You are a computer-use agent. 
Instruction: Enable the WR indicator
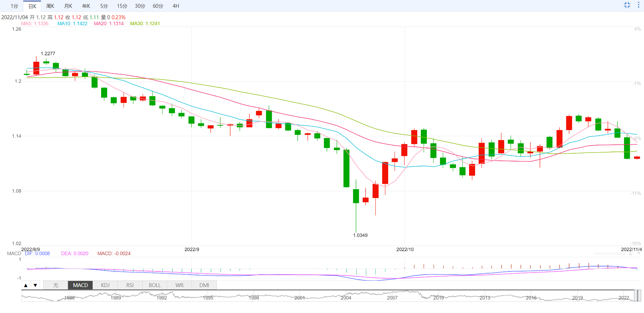click(x=180, y=285)
